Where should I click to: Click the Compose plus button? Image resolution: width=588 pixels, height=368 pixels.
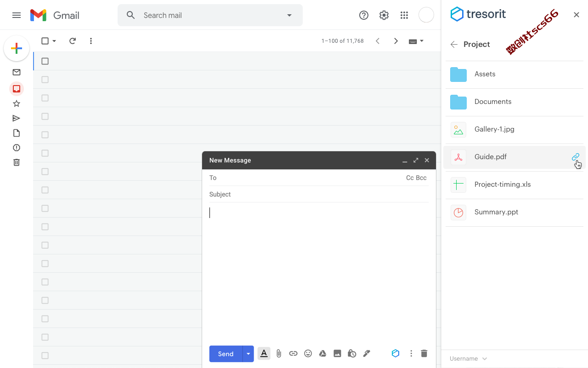point(17,48)
